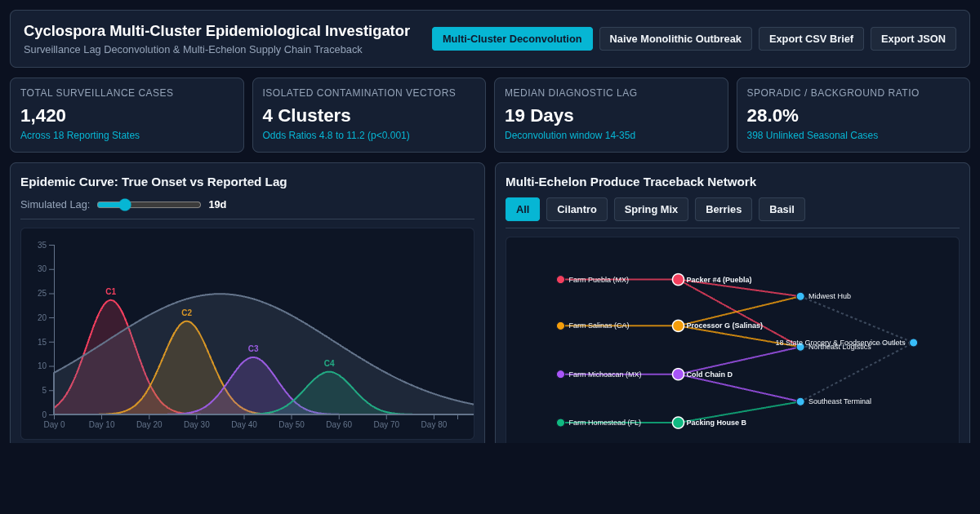Click the 'Day 0' axis label
Image resolution: width=980 pixels, height=514 pixels.
[54, 425]
